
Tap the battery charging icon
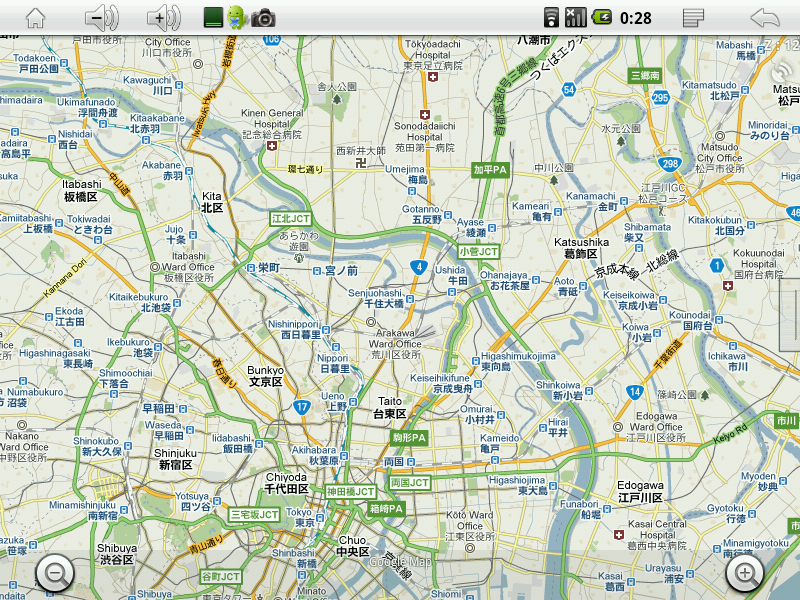602,18
